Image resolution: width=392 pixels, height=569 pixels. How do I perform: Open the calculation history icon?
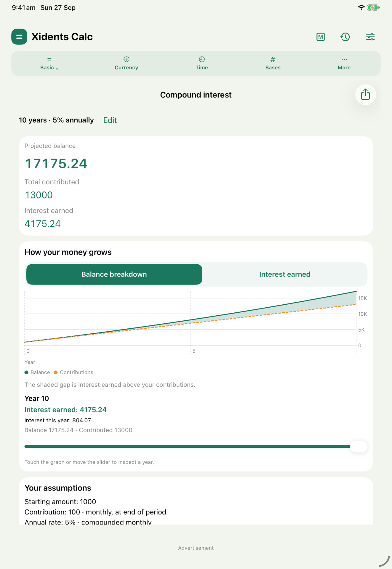pyautogui.click(x=345, y=37)
